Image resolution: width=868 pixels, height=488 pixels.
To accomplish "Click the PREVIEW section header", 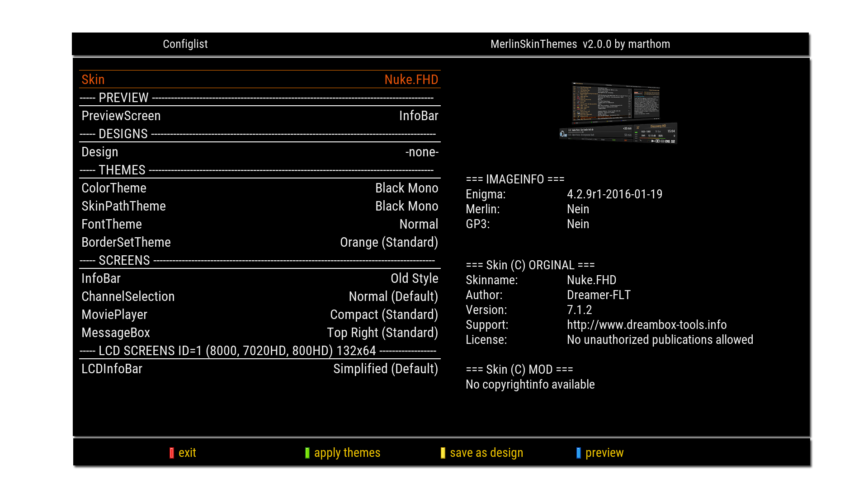I will coord(260,98).
